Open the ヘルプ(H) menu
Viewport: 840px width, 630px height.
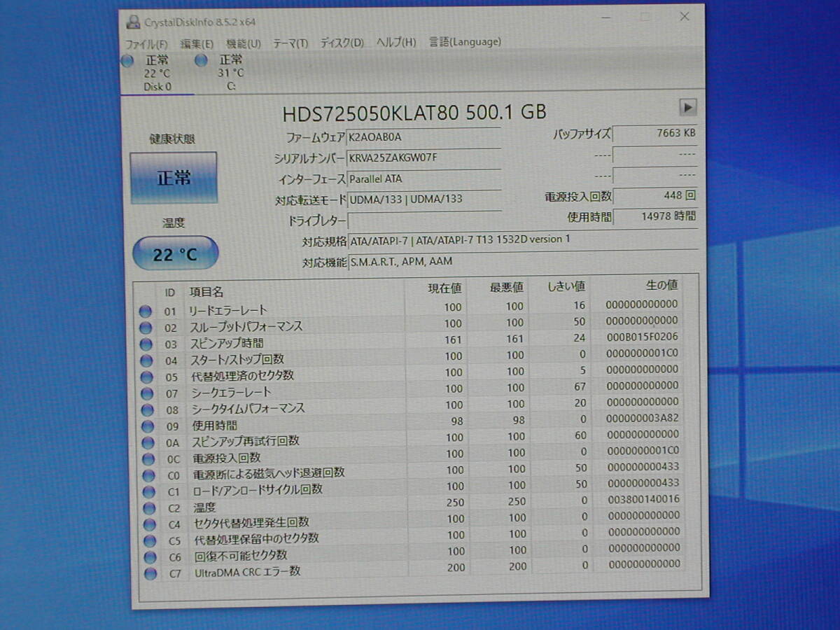(x=396, y=42)
